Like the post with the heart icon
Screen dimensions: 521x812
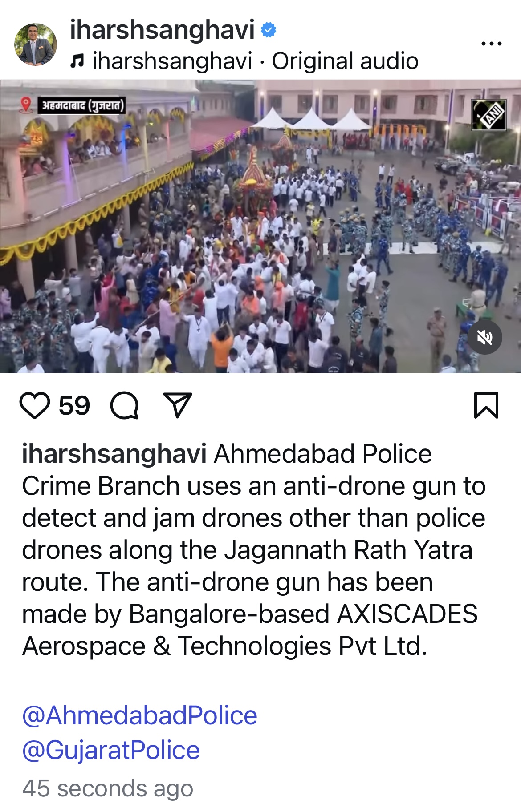[35, 405]
